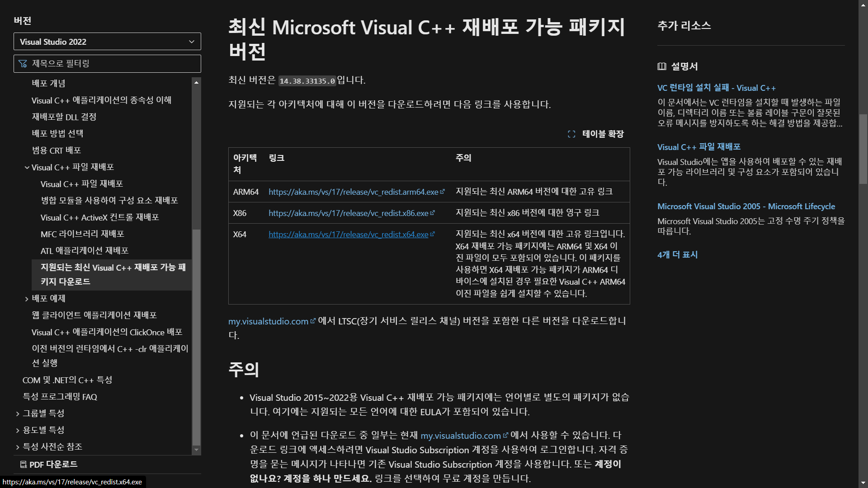The height and width of the screenshot is (488, 868).
Task: Open the Microsoft Visual Studio 2005 Lifecycle link
Action: coord(746,206)
